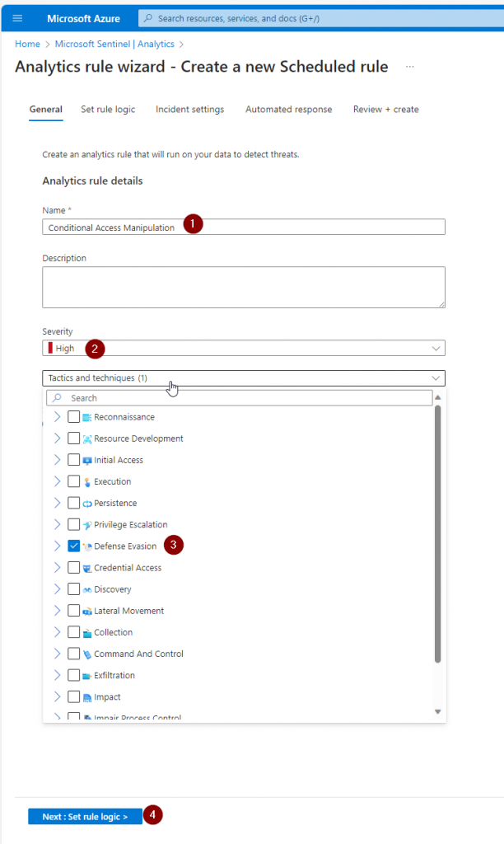Click the Description text box
504x844 pixels.
click(x=244, y=287)
